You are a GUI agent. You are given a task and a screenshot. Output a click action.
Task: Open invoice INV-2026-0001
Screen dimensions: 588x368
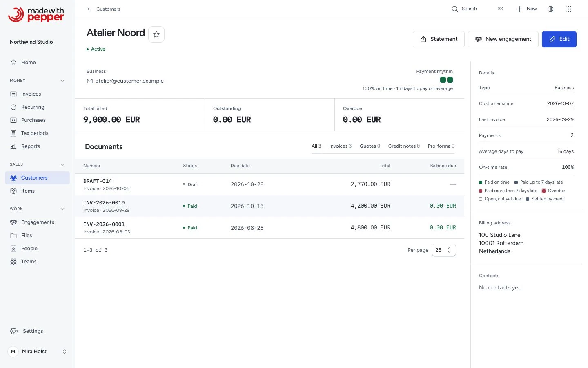point(269,228)
